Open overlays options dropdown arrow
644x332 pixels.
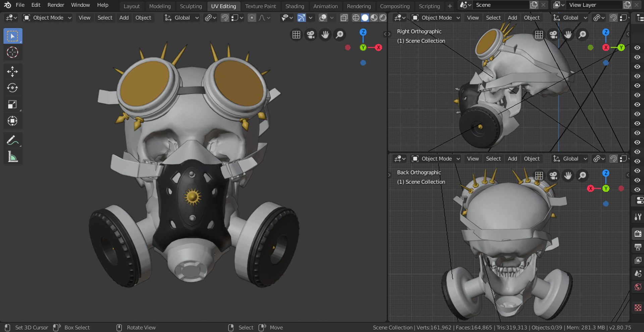pos(332,18)
